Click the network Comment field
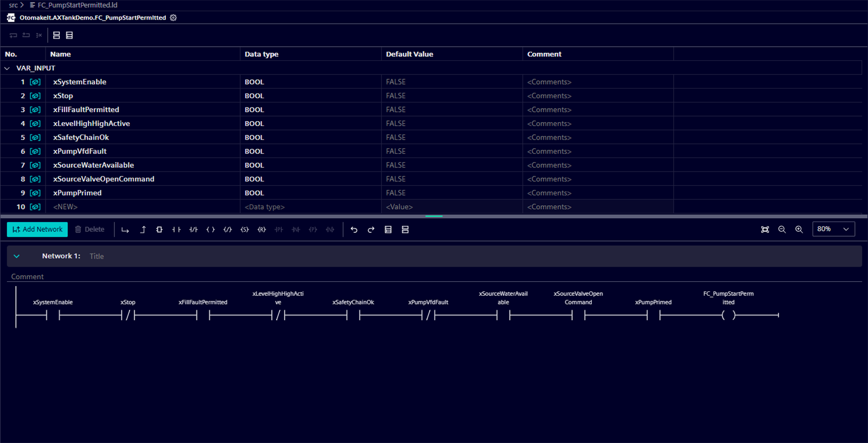868x443 pixels. 27,277
